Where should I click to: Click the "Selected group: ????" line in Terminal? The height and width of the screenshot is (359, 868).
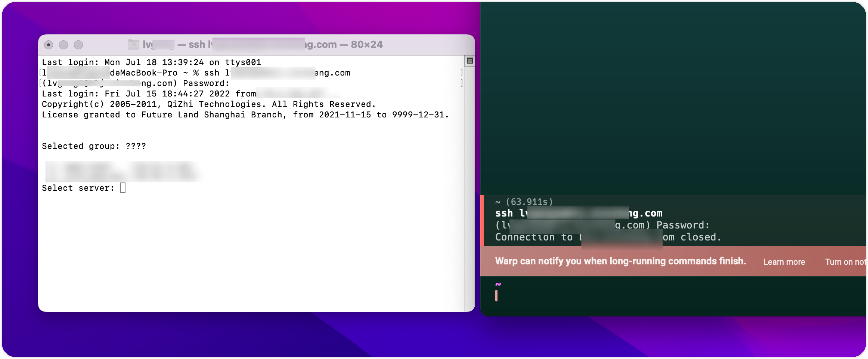(94, 146)
